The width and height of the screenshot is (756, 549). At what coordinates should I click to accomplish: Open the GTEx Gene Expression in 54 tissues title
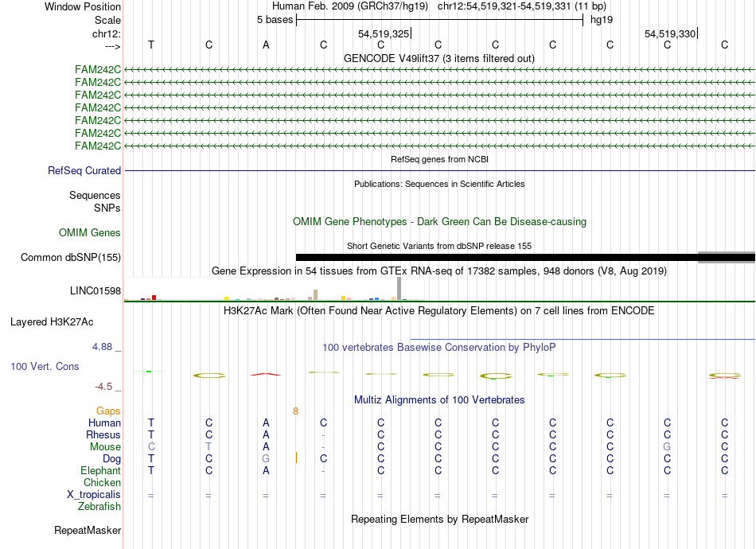coord(439,271)
